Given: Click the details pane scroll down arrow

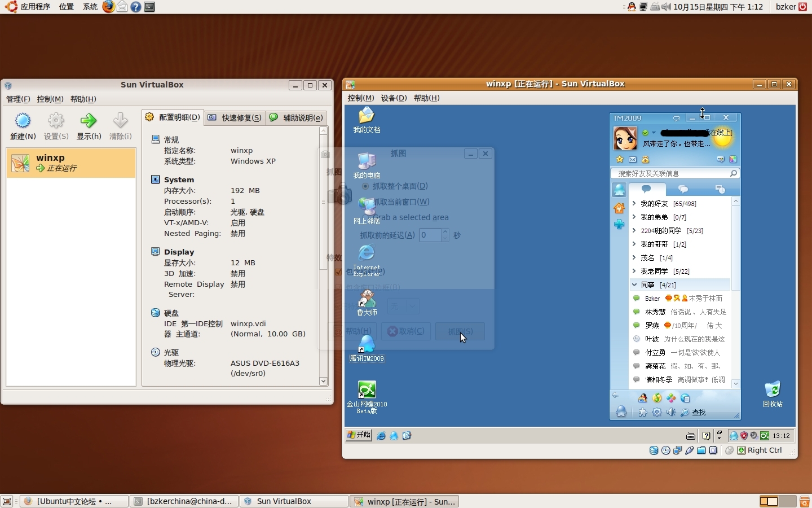Looking at the screenshot, I should pyautogui.click(x=323, y=381).
